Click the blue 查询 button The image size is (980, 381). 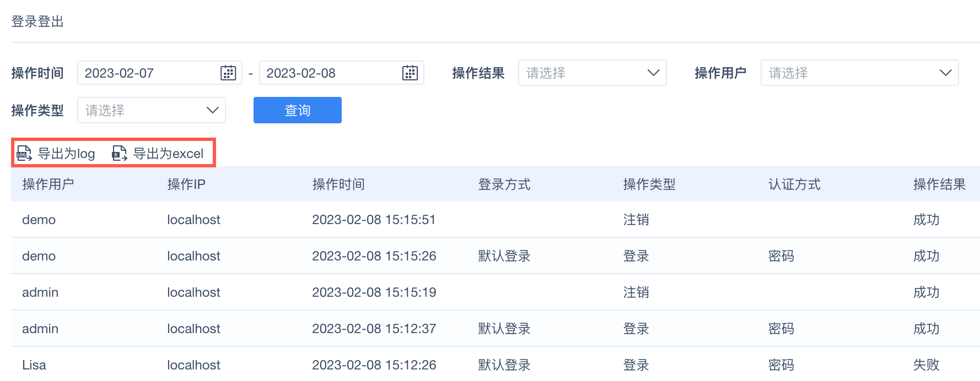click(297, 111)
